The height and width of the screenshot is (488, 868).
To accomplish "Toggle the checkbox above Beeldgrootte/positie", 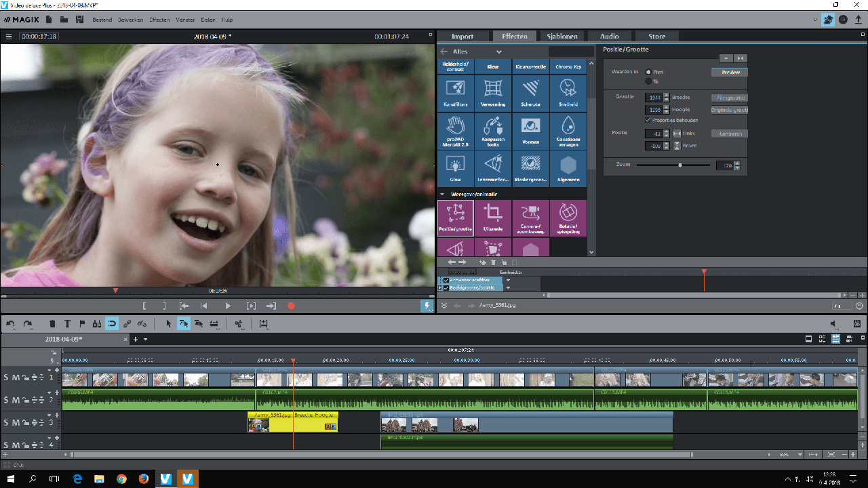I will [x=446, y=280].
